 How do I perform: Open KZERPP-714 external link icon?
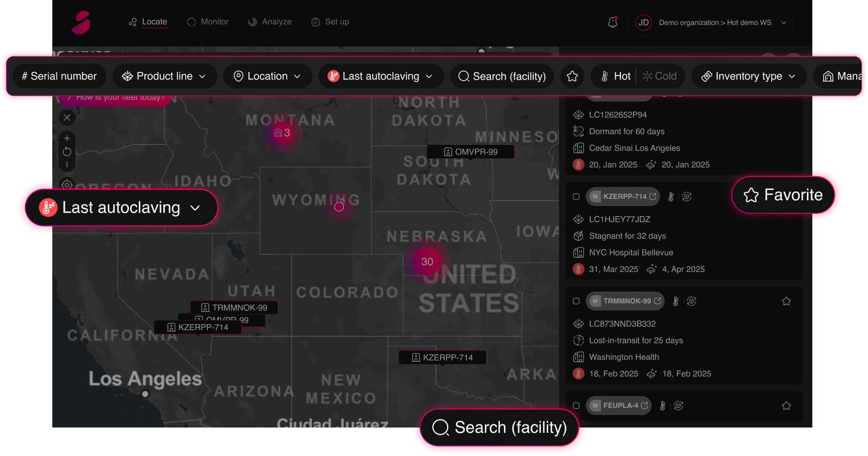(x=653, y=197)
